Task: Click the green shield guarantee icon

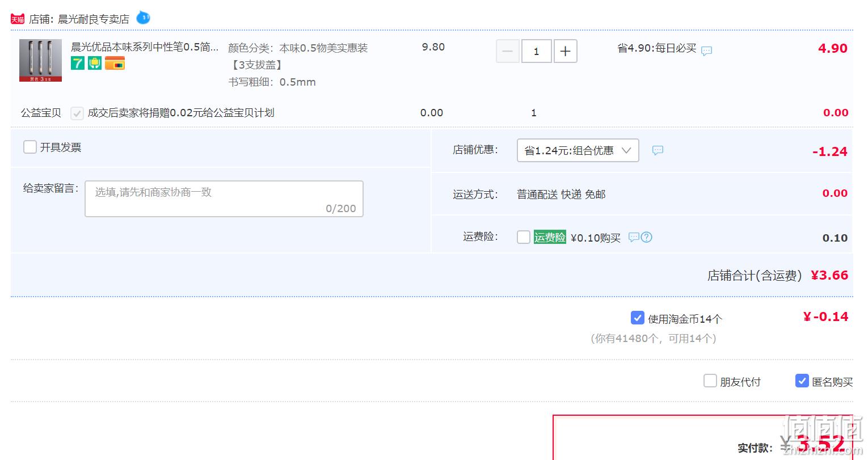Action: click(95, 63)
